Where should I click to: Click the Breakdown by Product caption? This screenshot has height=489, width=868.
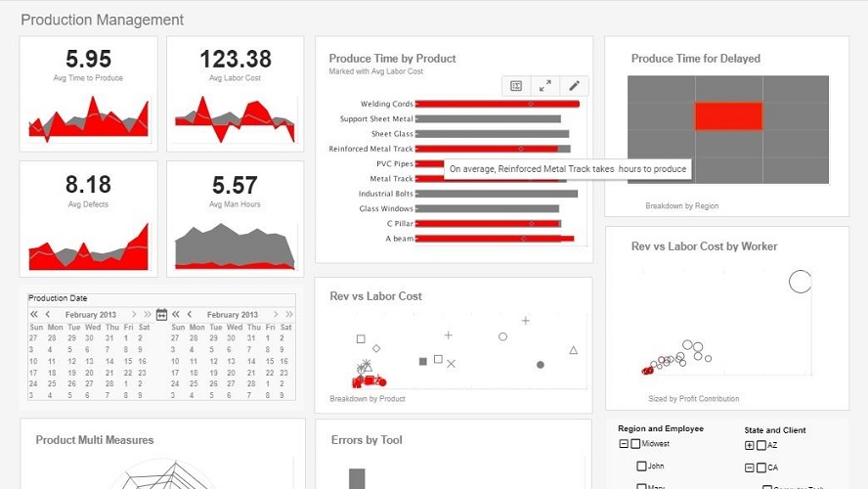click(368, 399)
